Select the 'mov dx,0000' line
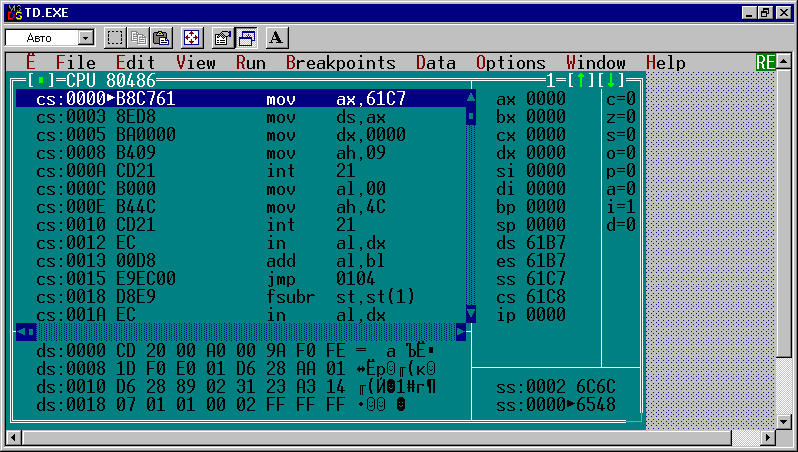 (x=241, y=134)
